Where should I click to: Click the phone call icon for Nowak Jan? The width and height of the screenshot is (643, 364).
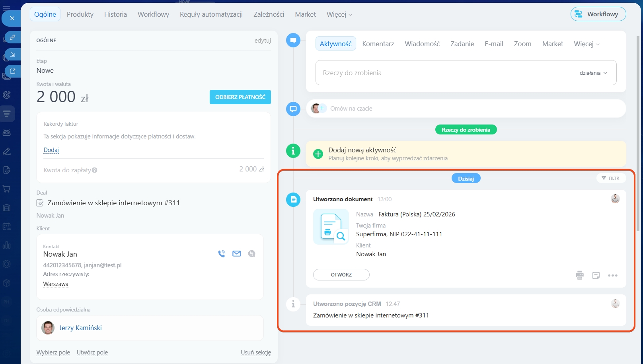[222, 254]
